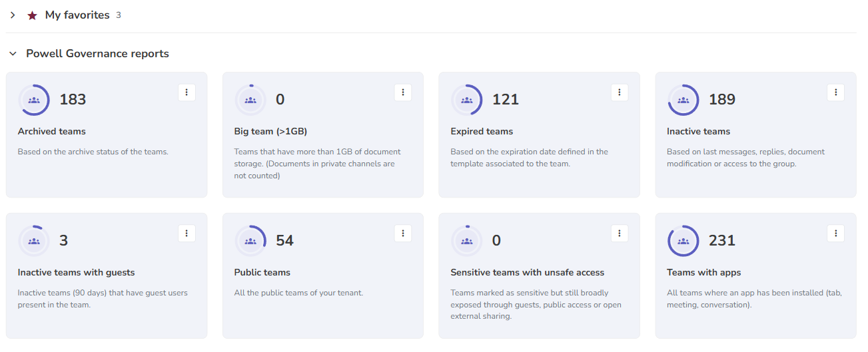Click the Expired teams progress ring icon

pyautogui.click(x=467, y=100)
